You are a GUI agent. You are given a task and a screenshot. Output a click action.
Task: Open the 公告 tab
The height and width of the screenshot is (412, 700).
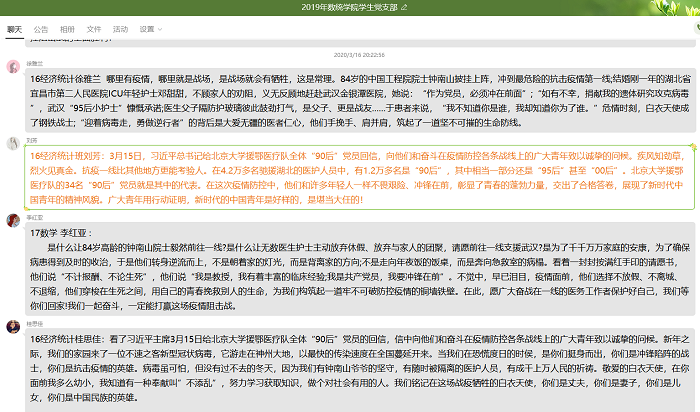[41, 30]
